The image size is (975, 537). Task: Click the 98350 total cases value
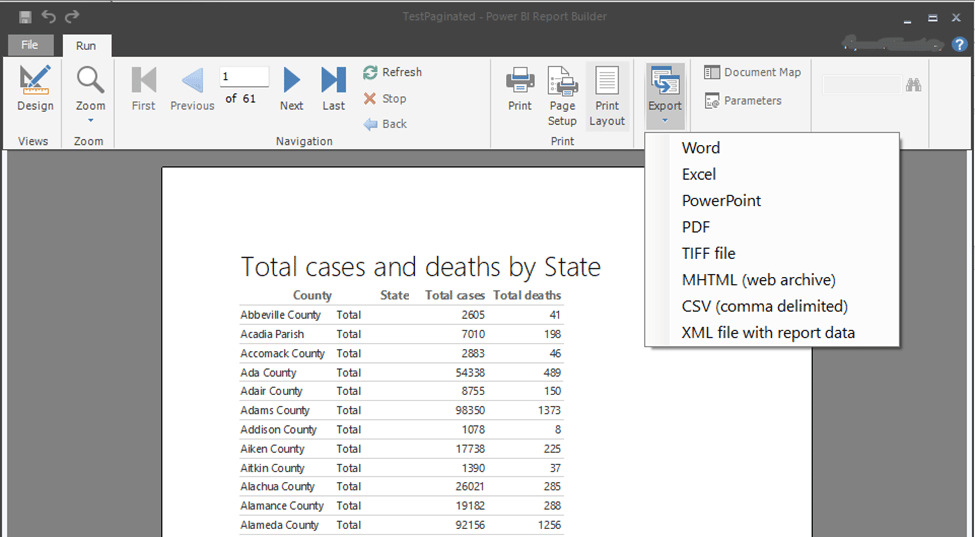(470, 411)
